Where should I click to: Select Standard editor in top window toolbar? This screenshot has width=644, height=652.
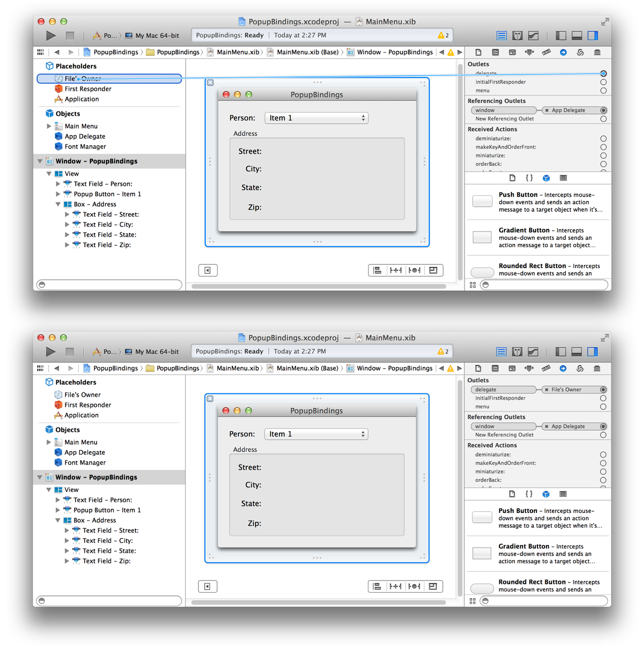[501, 35]
